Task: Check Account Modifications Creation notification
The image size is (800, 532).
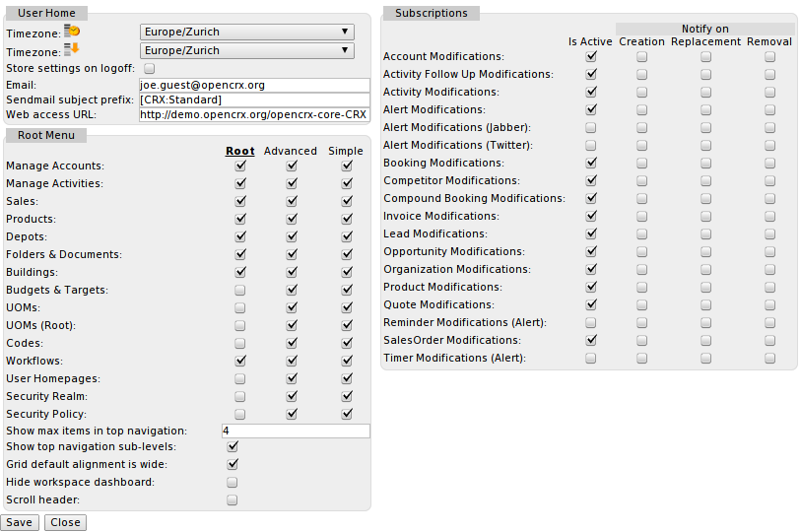Action: (x=641, y=56)
